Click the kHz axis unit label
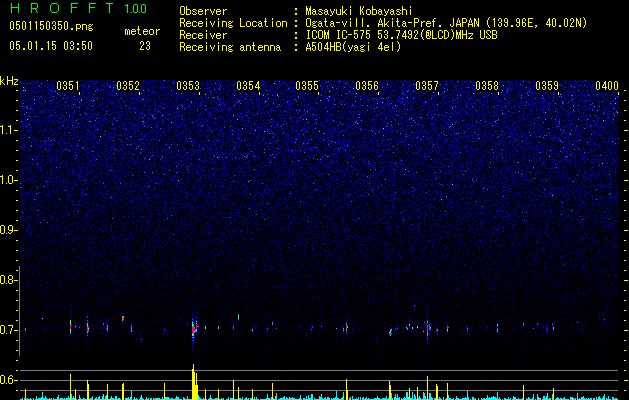Viewport: 629px width, 400px height. (x=9, y=81)
